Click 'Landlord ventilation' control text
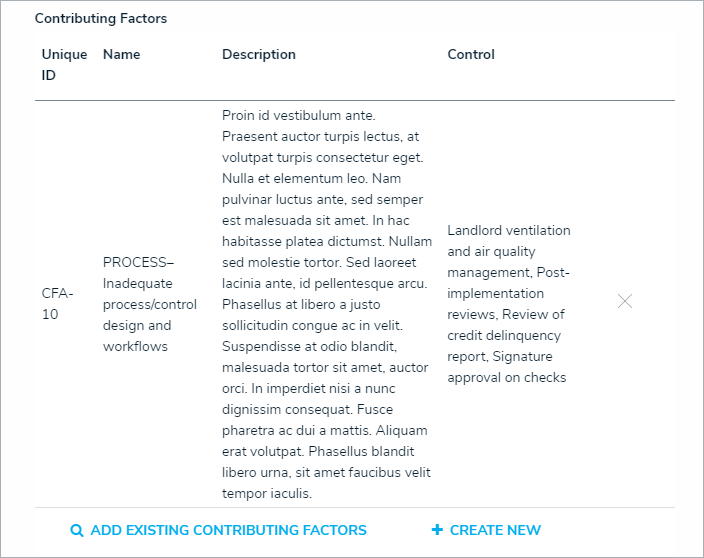Image resolution: width=704 pixels, height=558 pixels. [509, 230]
